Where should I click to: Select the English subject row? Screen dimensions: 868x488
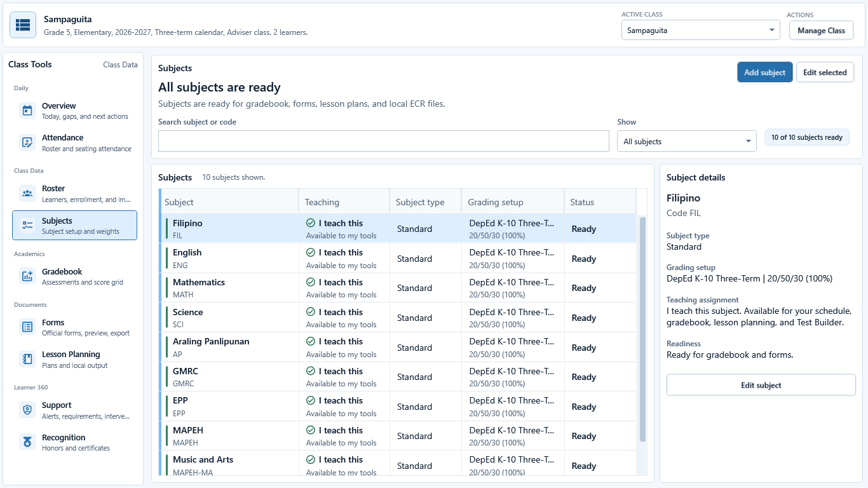(x=397, y=259)
